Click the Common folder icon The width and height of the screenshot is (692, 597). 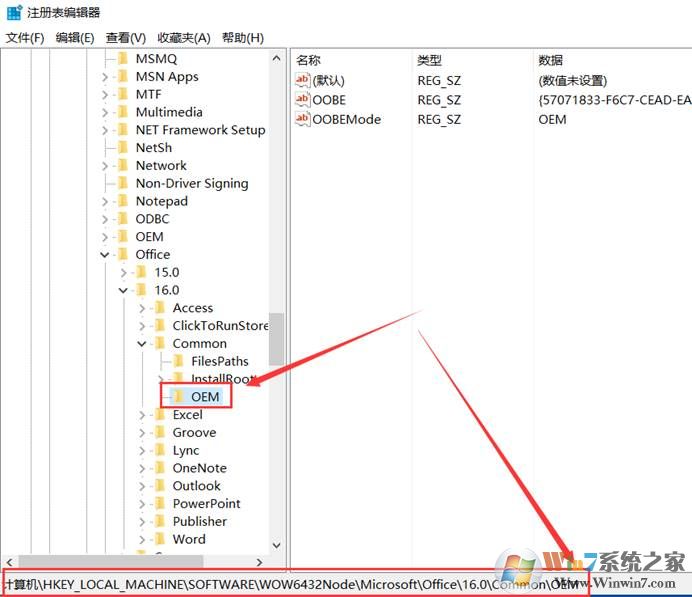pos(160,343)
